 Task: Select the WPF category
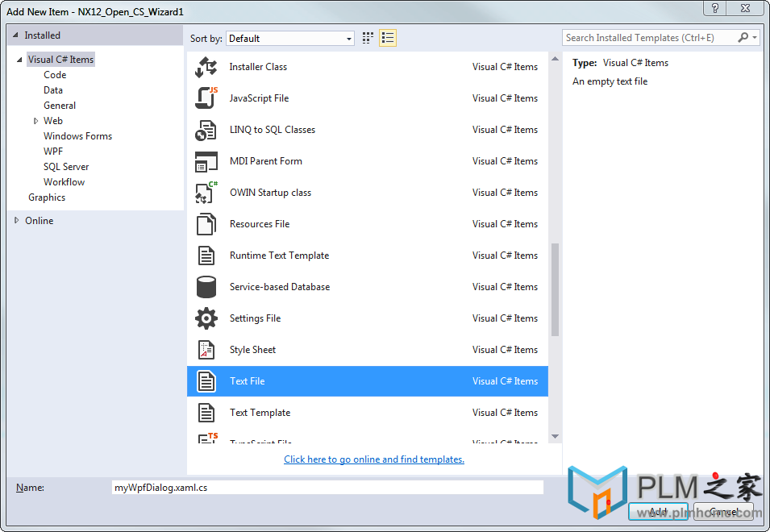(53, 152)
